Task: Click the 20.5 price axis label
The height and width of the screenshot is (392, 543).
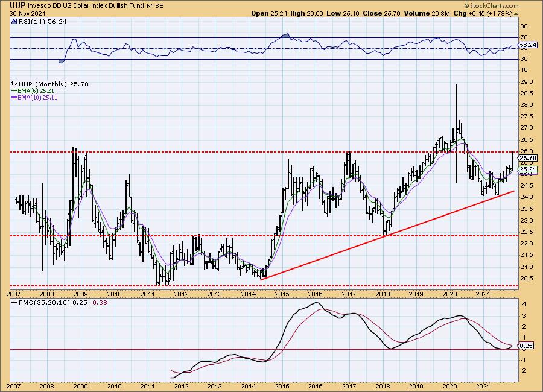Action: click(526, 279)
